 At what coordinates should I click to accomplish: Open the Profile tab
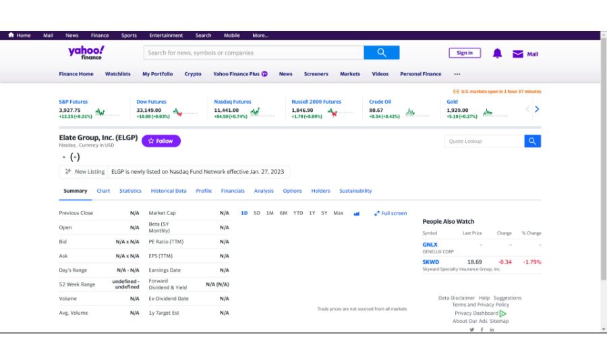point(204,191)
